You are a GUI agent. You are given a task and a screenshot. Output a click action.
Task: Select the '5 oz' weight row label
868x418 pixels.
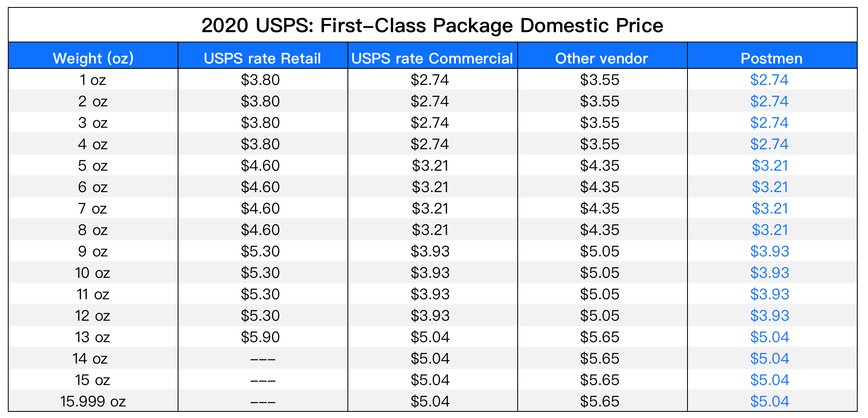coord(93,165)
